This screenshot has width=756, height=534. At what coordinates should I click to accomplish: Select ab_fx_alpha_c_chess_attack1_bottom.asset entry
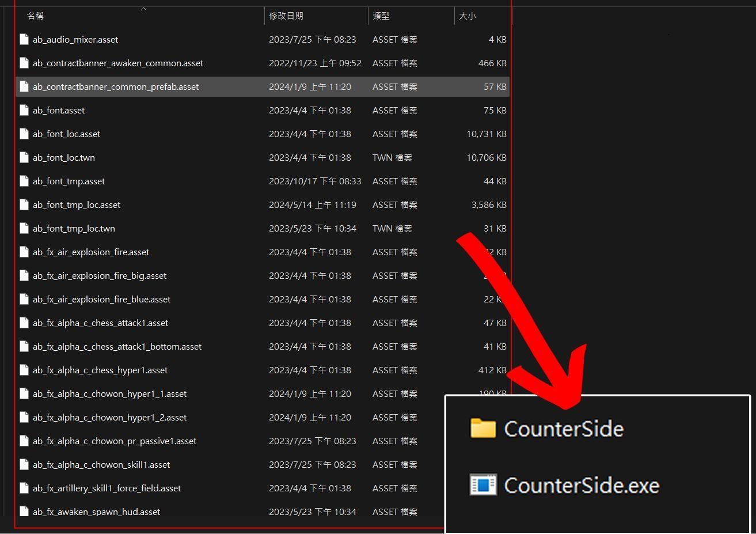click(117, 347)
